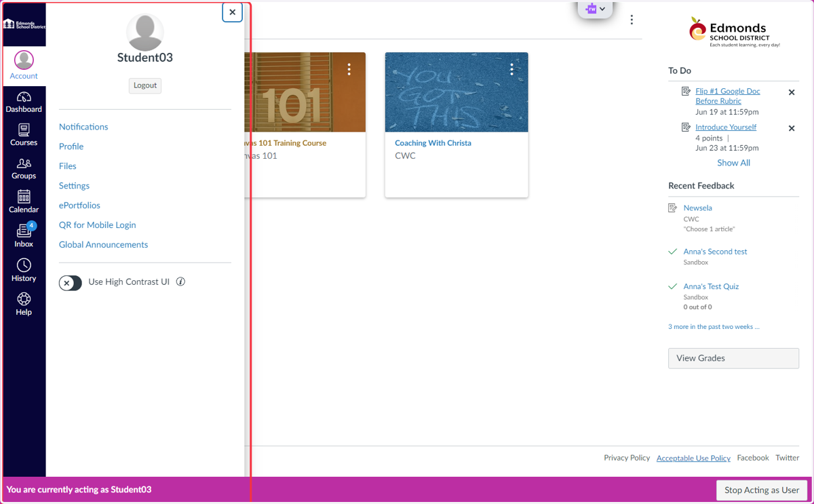814x504 pixels.
Task: Click checkmark icon beside Anna's Second test
Action: pyautogui.click(x=673, y=252)
